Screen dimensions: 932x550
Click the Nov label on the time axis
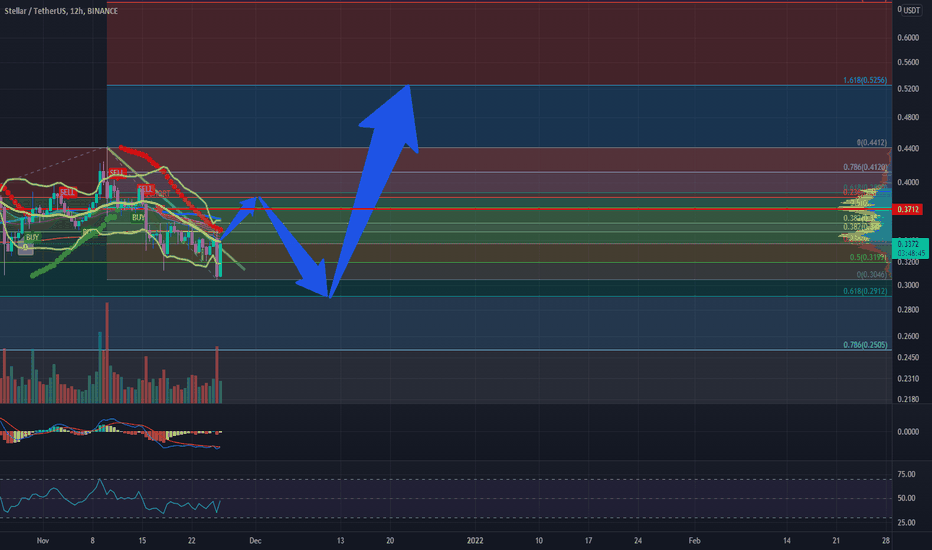coord(43,540)
